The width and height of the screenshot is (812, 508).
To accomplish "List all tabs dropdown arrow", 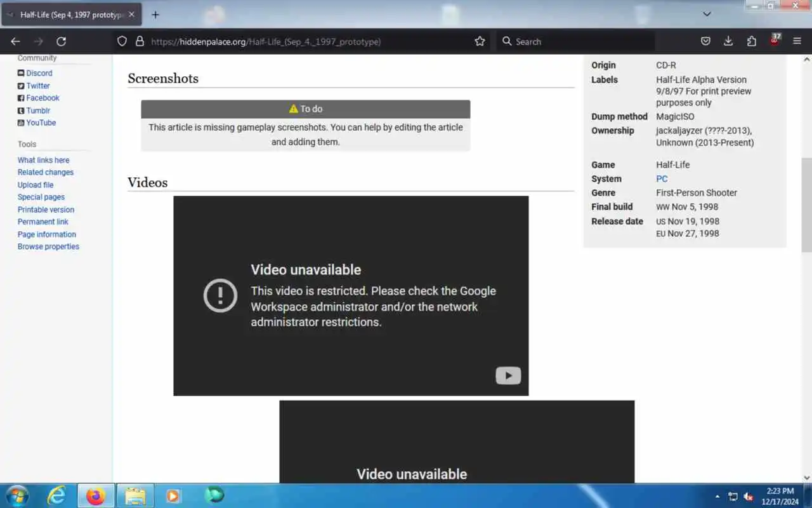I will click(x=707, y=14).
